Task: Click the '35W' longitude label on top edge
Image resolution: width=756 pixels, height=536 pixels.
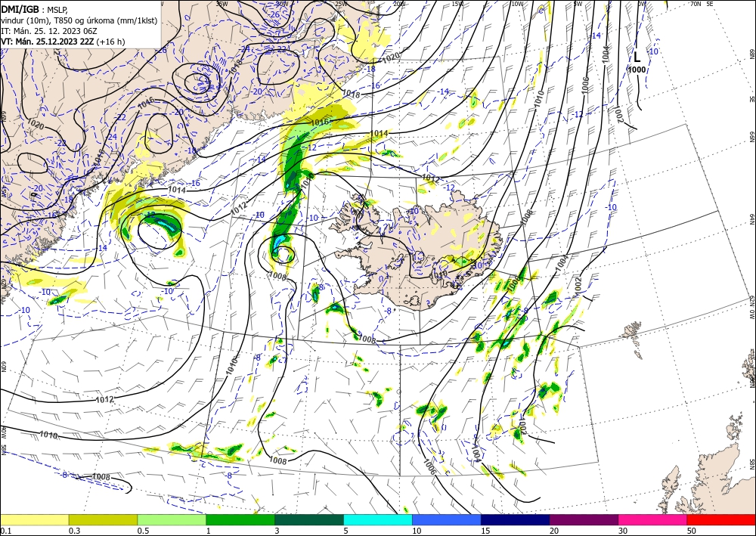Action: pos(222,3)
